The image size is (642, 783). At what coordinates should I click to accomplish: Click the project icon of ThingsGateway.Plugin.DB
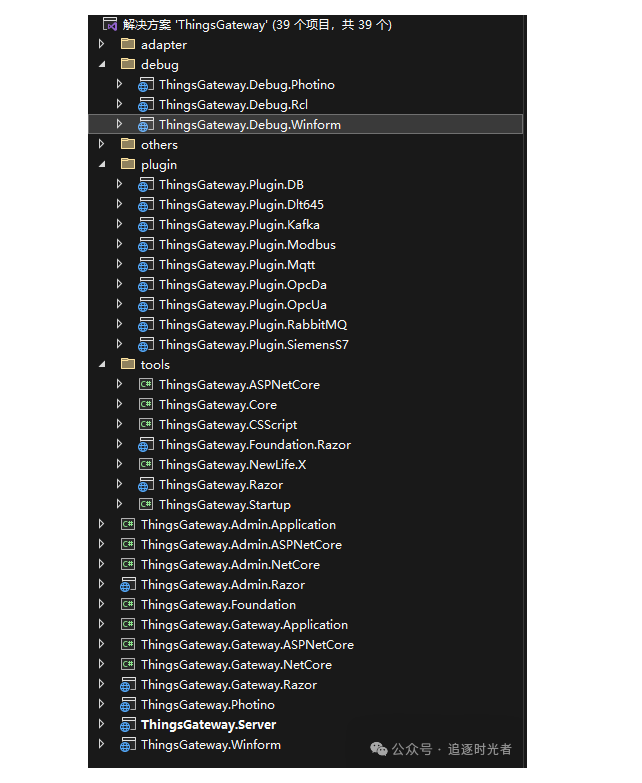pos(146,185)
